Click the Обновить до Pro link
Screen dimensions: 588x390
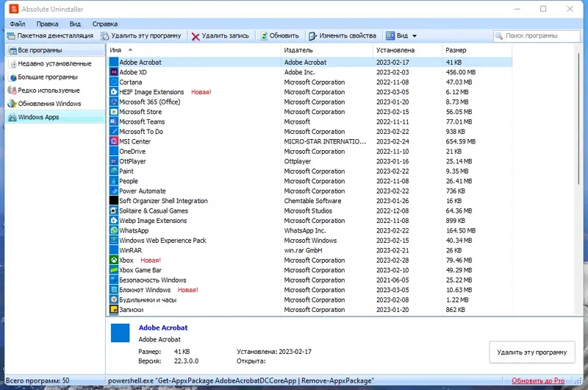(x=538, y=380)
